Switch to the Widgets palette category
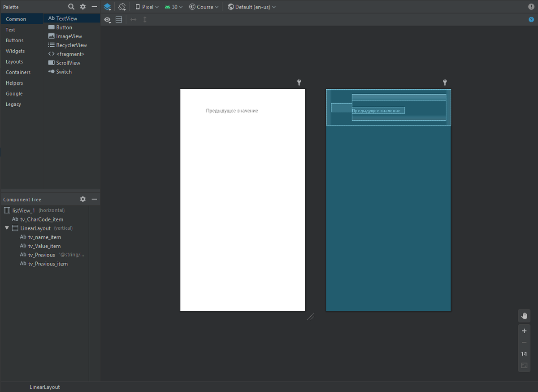 [15, 51]
